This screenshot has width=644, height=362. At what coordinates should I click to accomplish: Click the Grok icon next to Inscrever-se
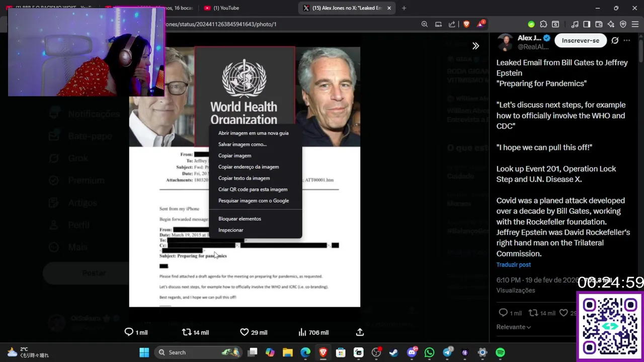[x=615, y=40]
